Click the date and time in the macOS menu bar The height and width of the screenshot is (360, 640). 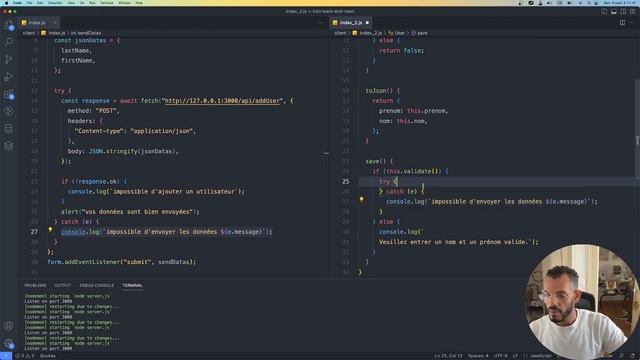(x=620, y=3)
